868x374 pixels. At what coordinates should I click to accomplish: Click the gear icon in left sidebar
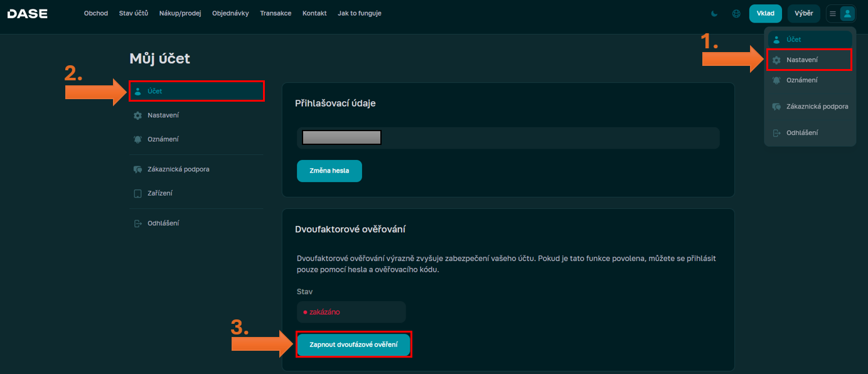[x=138, y=115]
